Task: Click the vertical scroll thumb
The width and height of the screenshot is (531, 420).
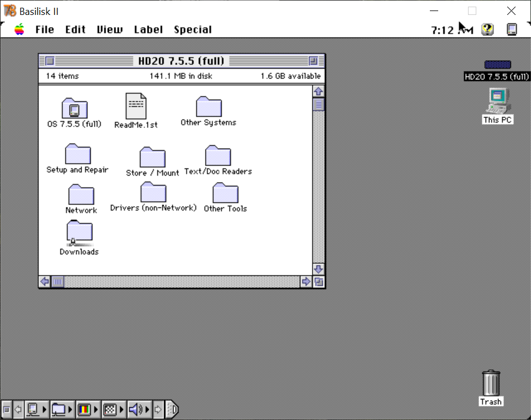Action: pos(318,104)
